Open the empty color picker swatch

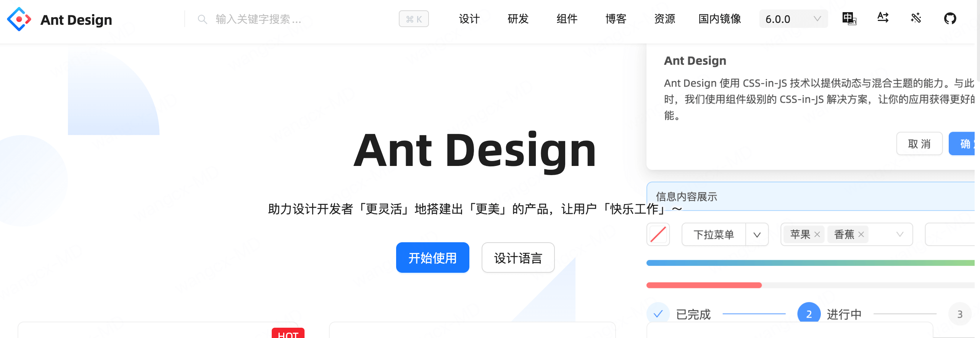coord(658,234)
